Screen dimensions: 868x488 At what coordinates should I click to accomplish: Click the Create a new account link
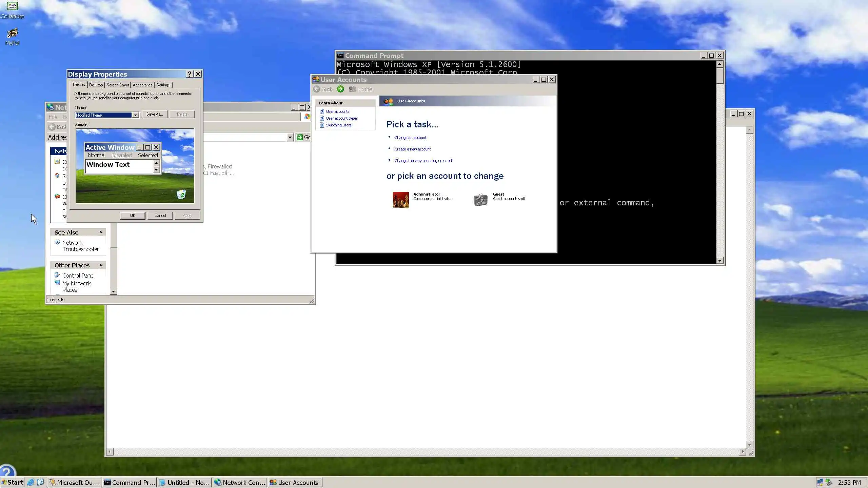coord(412,149)
